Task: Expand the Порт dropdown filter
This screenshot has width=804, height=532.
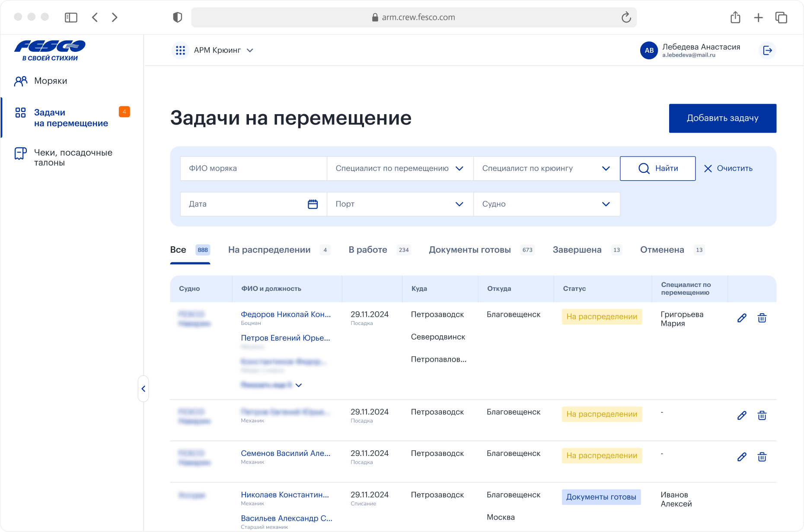Action: (x=399, y=204)
